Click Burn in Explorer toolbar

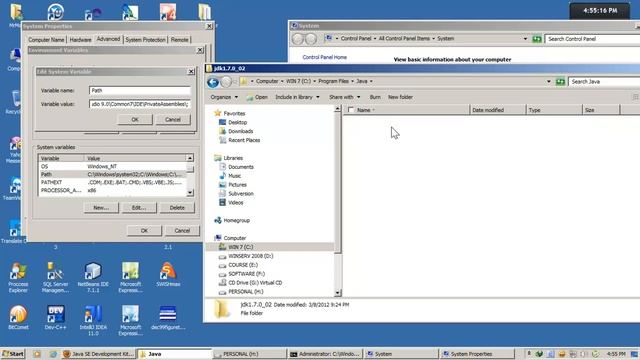[x=375, y=97]
